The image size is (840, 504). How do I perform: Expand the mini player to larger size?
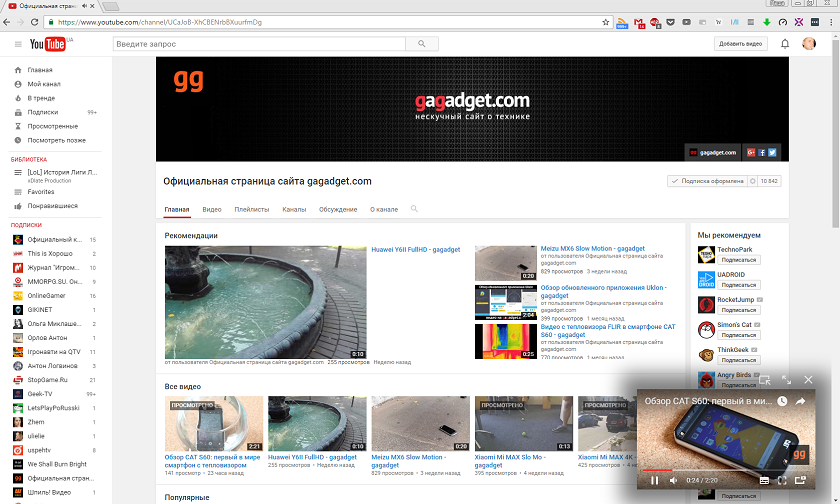pyautogui.click(x=786, y=380)
